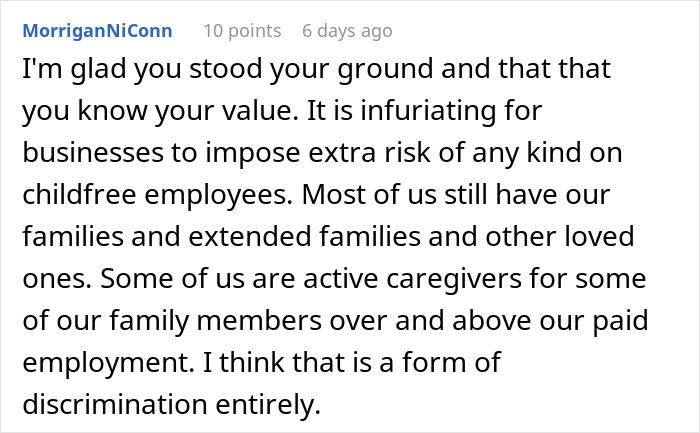
Task: Click the word 'businesses' in the comment text
Action: click(x=93, y=152)
